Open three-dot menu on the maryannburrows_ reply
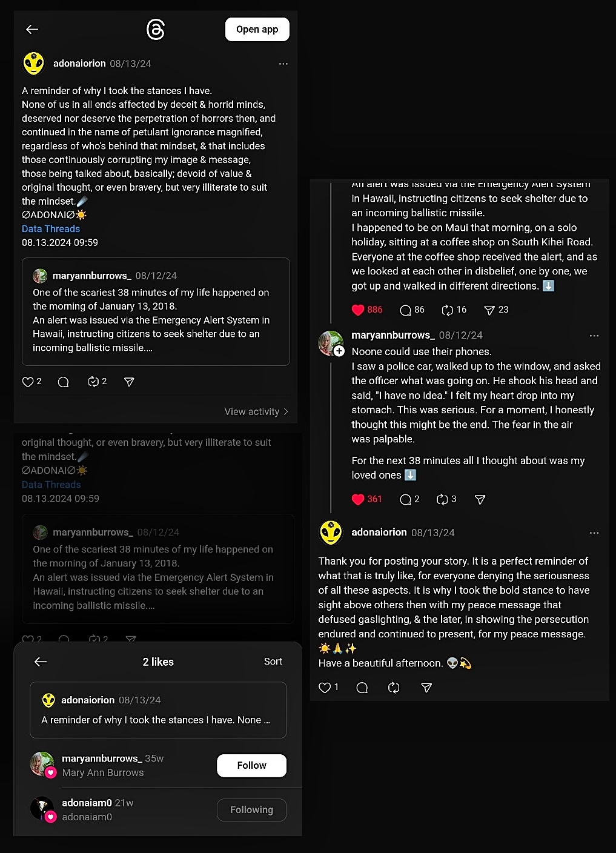Image resolution: width=616 pixels, height=853 pixels. [594, 336]
